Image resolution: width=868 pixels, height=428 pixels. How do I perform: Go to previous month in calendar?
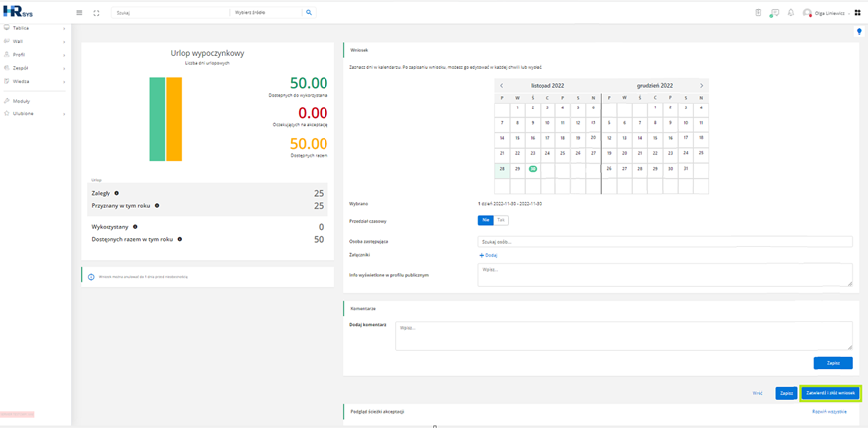(x=502, y=86)
